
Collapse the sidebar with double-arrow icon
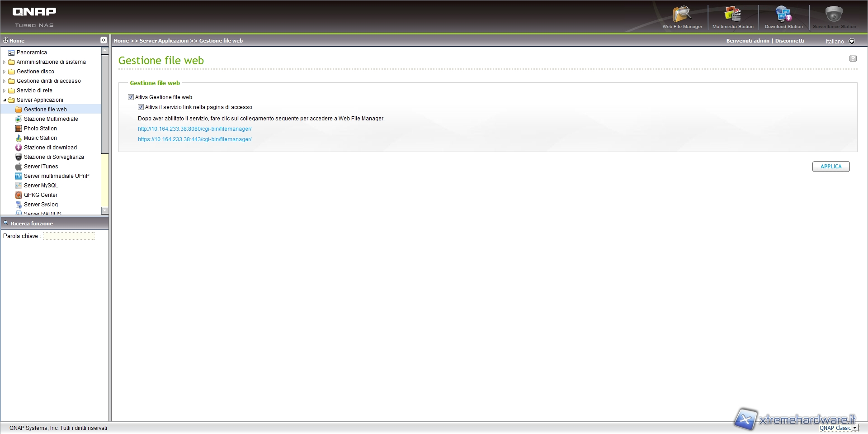coord(104,40)
